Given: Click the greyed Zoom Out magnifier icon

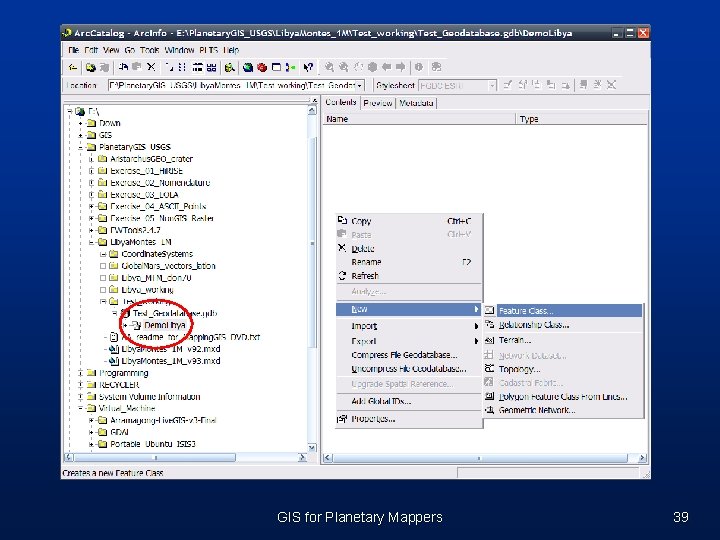Looking at the screenshot, I should [343, 68].
